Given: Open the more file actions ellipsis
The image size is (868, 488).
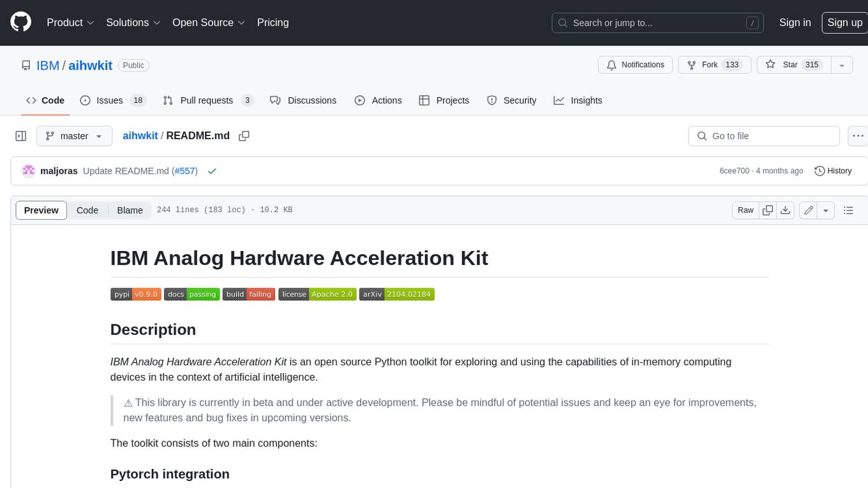Looking at the screenshot, I should point(858,136).
